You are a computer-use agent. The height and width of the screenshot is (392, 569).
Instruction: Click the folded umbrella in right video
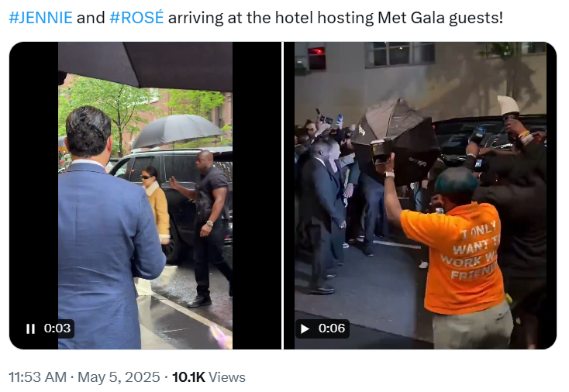coord(396,139)
